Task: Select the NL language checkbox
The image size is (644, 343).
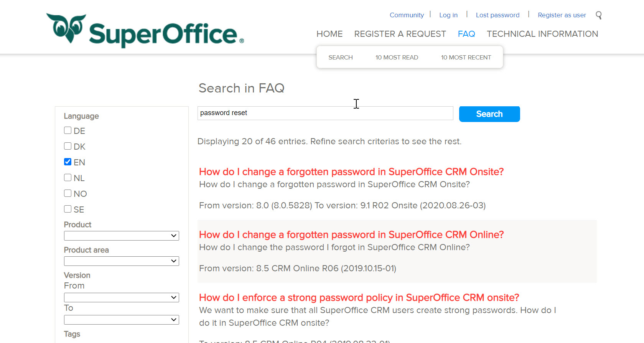Action: [x=68, y=178]
